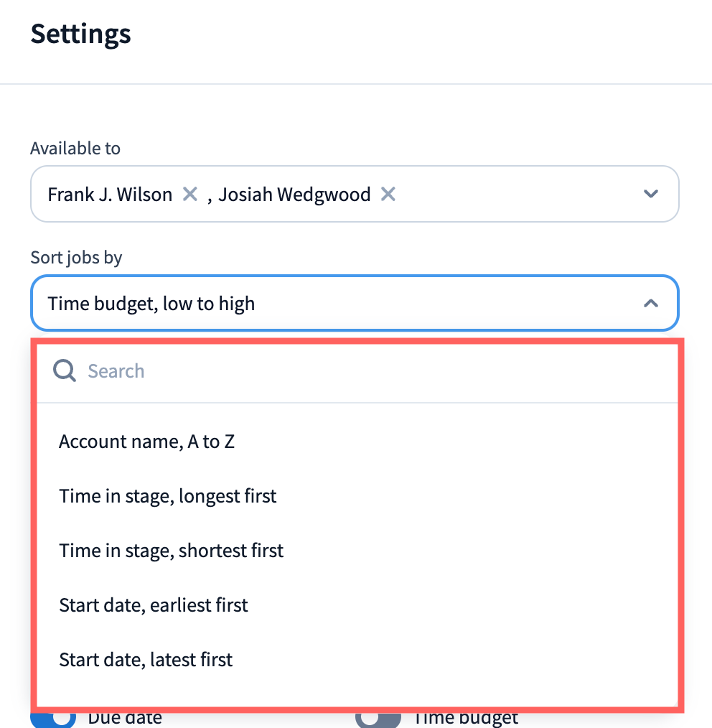The width and height of the screenshot is (712, 728).
Task: Collapse Sort jobs by using its chevron
Action: [650, 304]
